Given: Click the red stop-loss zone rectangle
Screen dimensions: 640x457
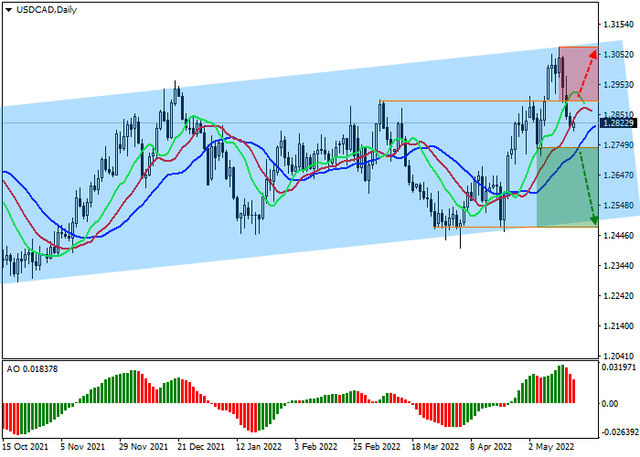Looking at the screenshot, I should point(578,74).
